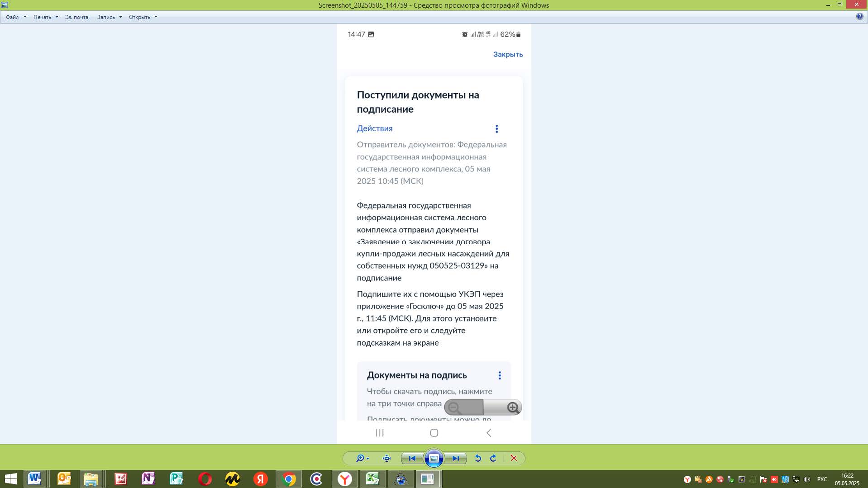Open Opera browser from the taskbar
This screenshot has width=868, height=488.
(x=205, y=479)
